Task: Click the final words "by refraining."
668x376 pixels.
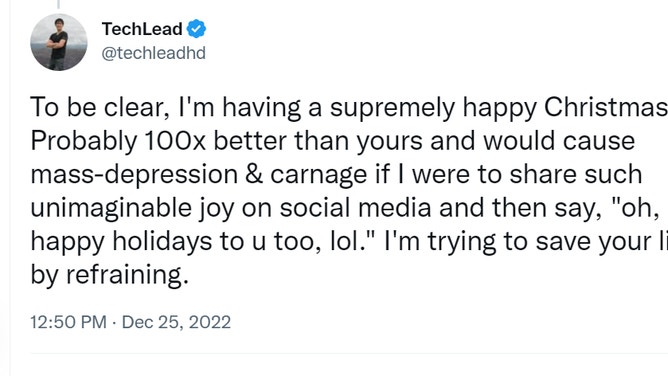Action: click(109, 275)
